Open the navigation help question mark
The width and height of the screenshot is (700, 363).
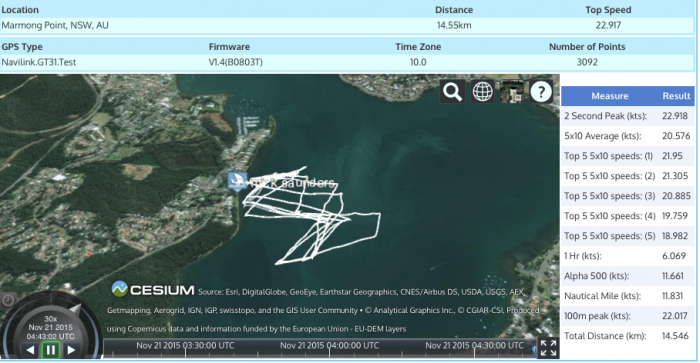(541, 92)
